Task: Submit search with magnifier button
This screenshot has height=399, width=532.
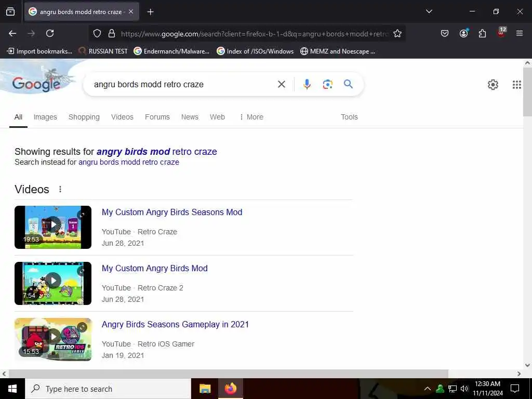Action: tap(348, 84)
